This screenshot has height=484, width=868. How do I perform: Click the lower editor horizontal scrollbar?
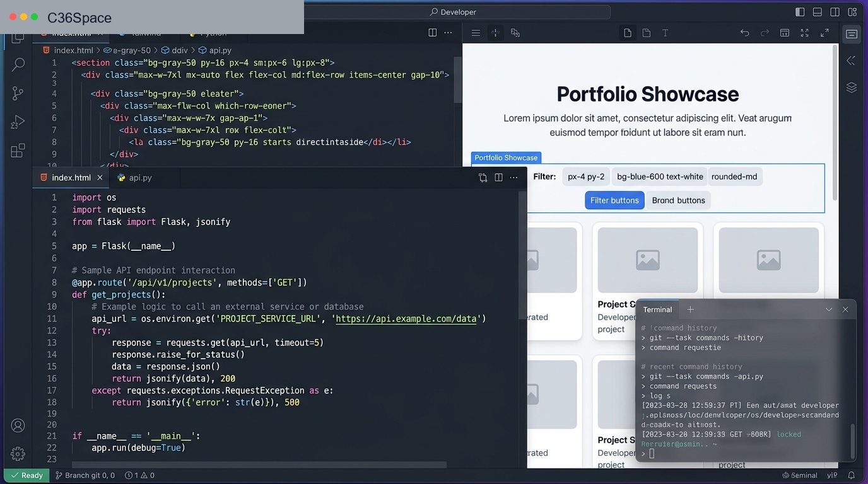tap(259, 464)
